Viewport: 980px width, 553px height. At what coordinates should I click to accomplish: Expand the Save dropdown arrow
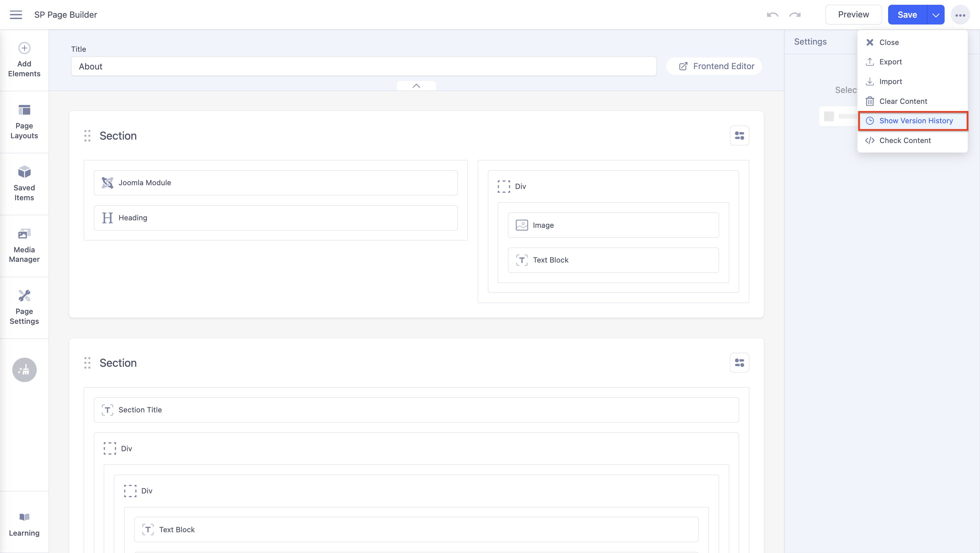click(x=935, y=15)
